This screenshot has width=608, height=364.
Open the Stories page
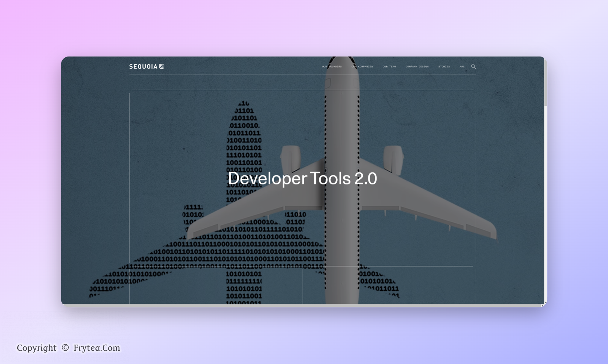(444, 67)
